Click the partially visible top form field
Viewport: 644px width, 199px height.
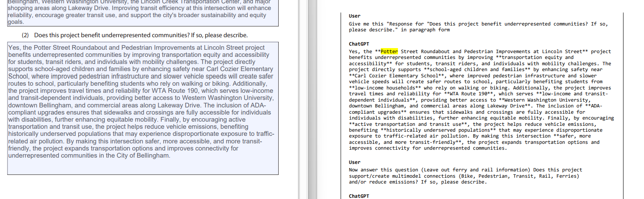(142, 13)
